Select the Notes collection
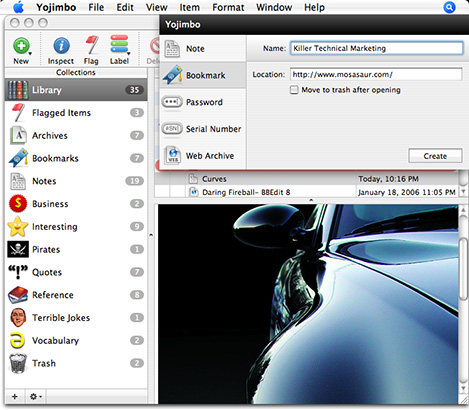The width and height of the screenshot is (469, 410). click(x=76, y=181)
